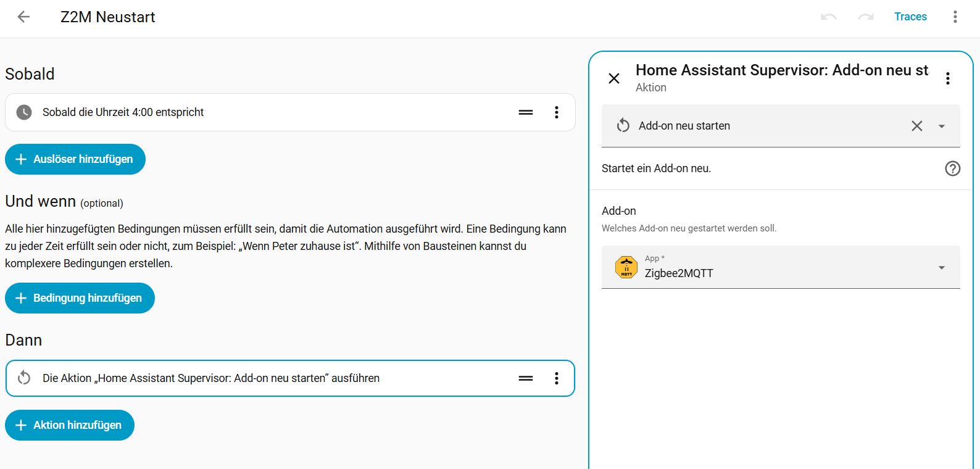Open the help icon next to 'Startet ein Add-on neu.'
The height and width of the screenshot is (469, 980).
[953, 168]
